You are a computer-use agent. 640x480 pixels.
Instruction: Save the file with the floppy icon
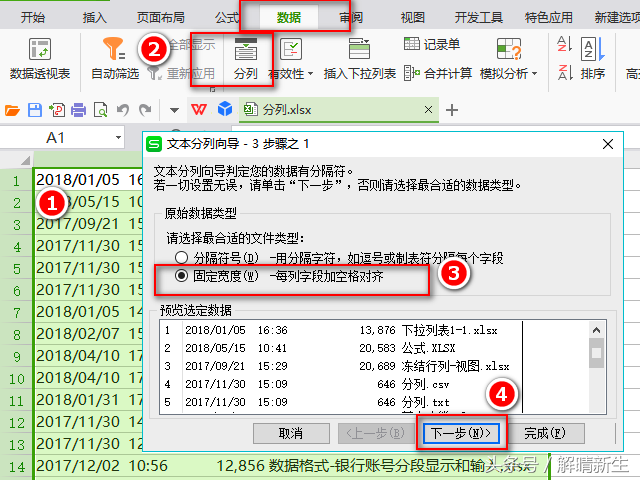pyautogui.click(x=35, y=110)
